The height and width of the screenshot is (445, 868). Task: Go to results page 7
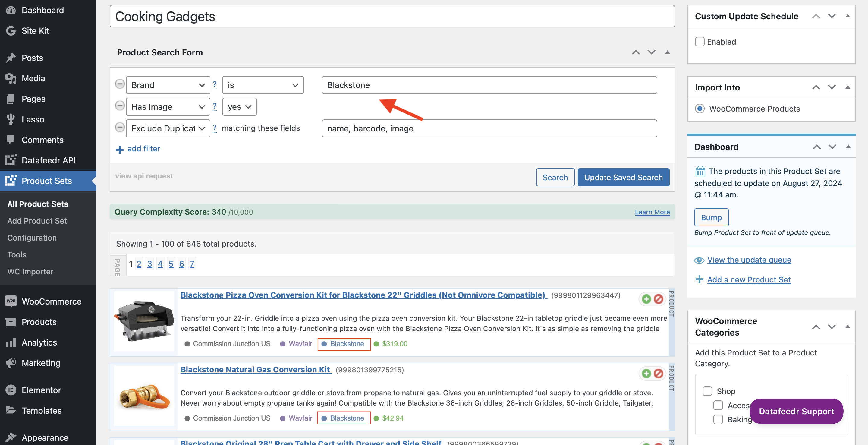point(192,264)
